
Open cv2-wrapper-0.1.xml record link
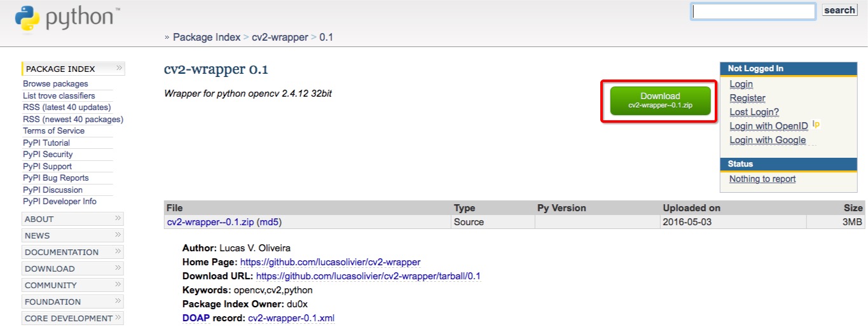[291, 318]
